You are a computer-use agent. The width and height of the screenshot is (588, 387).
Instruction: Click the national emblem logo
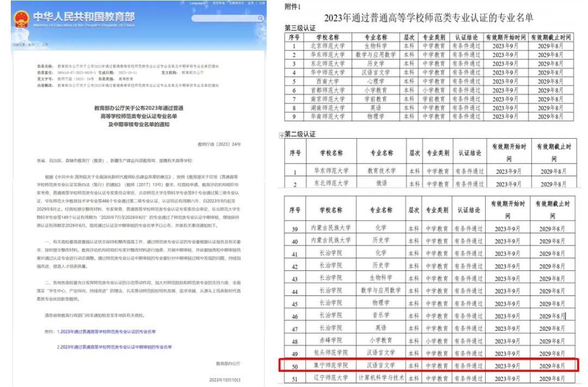pos(21,19)
